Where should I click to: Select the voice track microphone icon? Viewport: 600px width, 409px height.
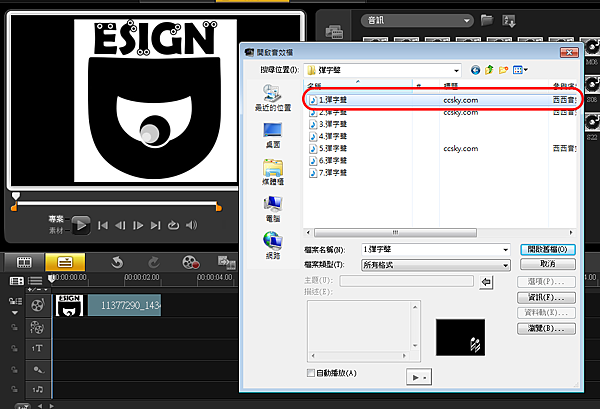click(x=38, y=369)
